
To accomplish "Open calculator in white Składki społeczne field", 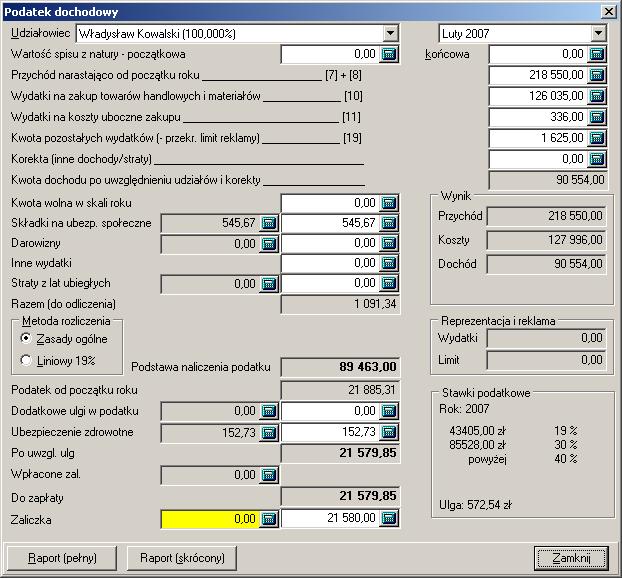I will point(389,223).
